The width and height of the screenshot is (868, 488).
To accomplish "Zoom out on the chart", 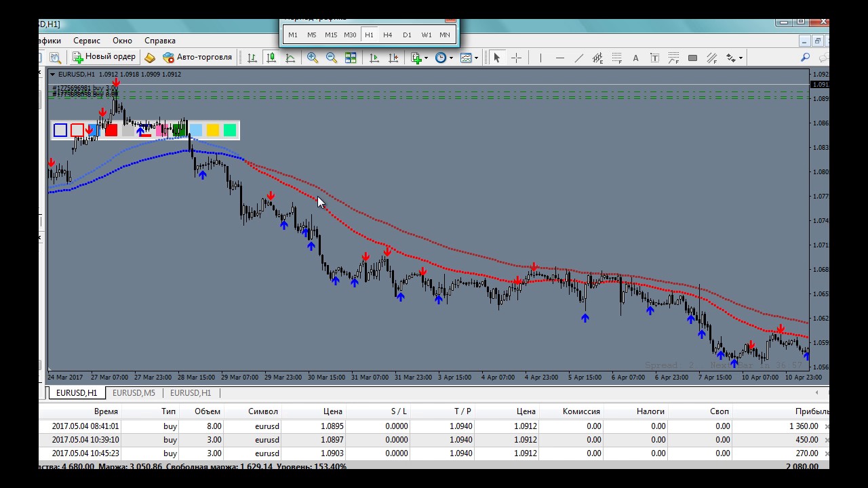I will pyautogui.click(x=332, y=58).
